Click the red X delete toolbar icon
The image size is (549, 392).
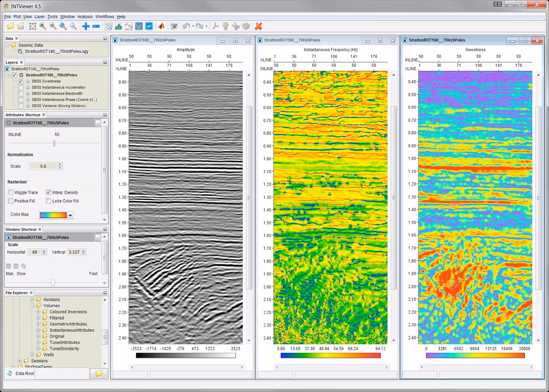coord(258,26)
